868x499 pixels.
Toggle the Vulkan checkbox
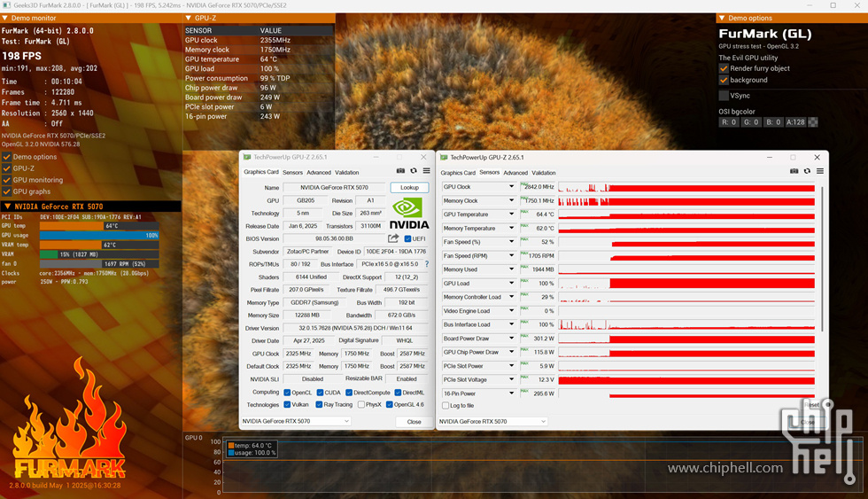[287, 405]
